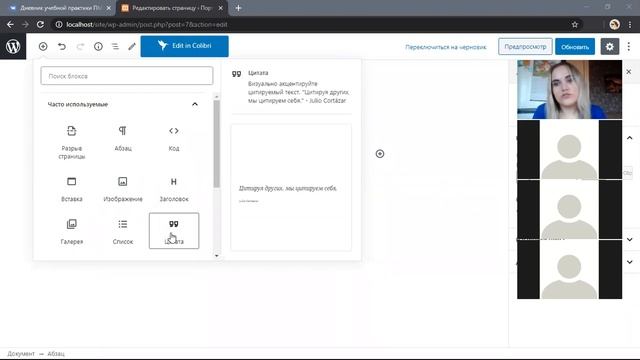This screenshot has width=640, height=360.
Task: Collapse the first sidebar panel chevron
Action: 629,138
